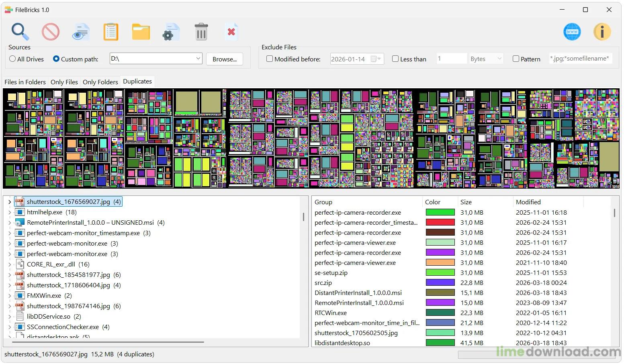Open the website globe icon

tap(572, 32)
